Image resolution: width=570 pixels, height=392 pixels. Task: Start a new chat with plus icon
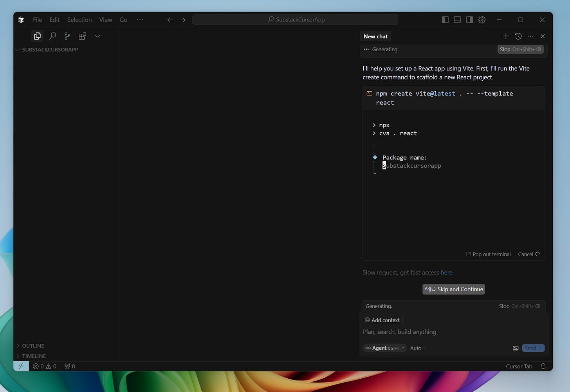coord(506,36)
